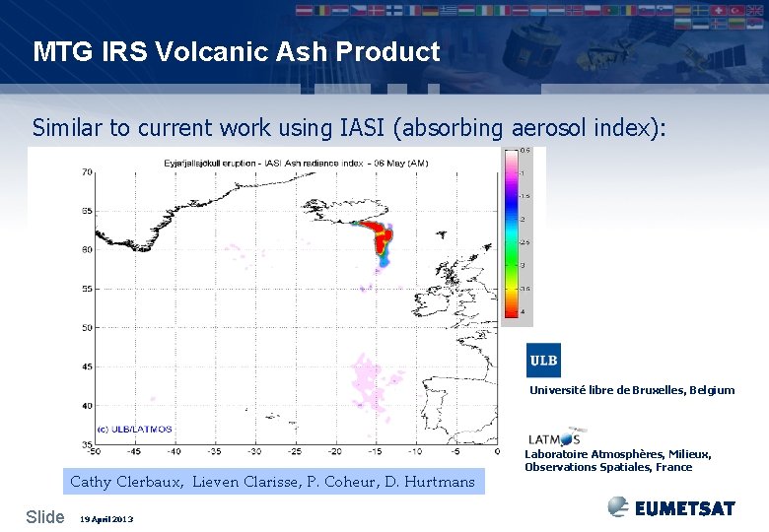769x532 pixels.
Task: Click the 'Slide' label in the footer
Action: (x=45, y=517)
